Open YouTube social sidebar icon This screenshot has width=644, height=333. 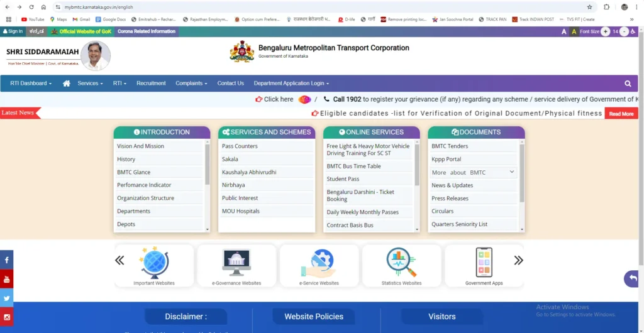click(x=6, y=279)
